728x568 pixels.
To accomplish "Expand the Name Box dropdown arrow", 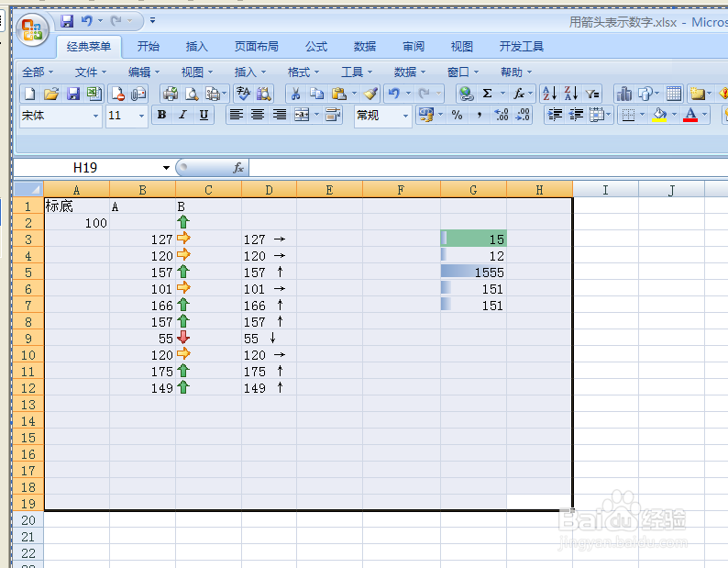I will click(x=166, y=168).
